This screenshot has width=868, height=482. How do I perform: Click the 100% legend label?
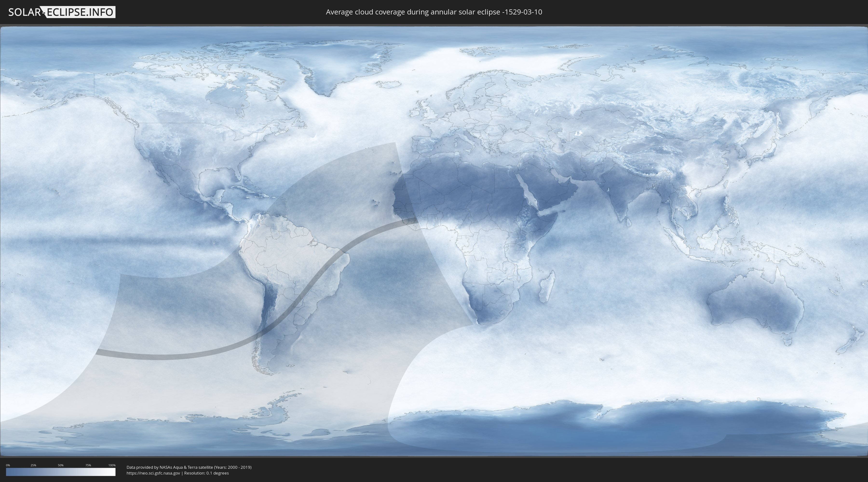(112, 465)
